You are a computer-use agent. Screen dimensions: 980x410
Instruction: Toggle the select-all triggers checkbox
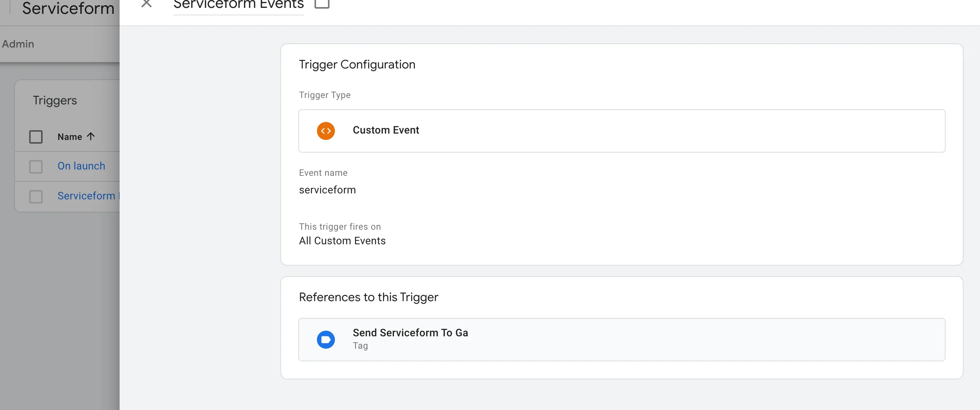click(x=36, y=137)
